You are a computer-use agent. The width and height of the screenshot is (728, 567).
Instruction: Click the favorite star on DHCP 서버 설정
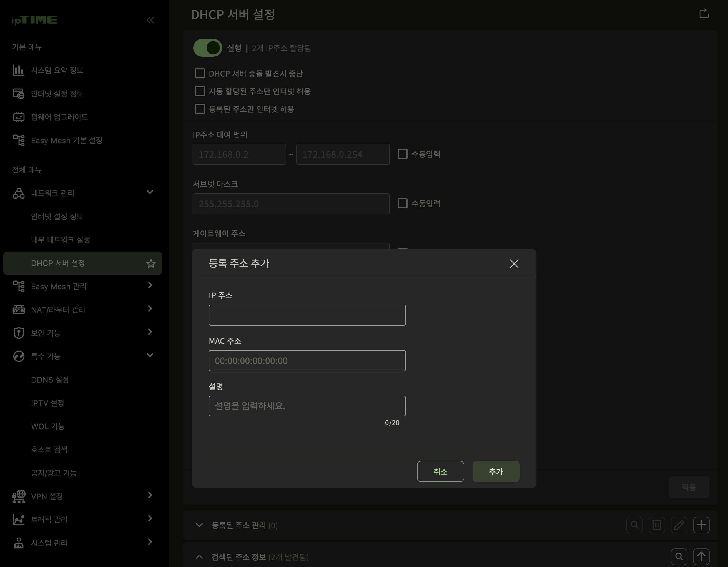151,263
